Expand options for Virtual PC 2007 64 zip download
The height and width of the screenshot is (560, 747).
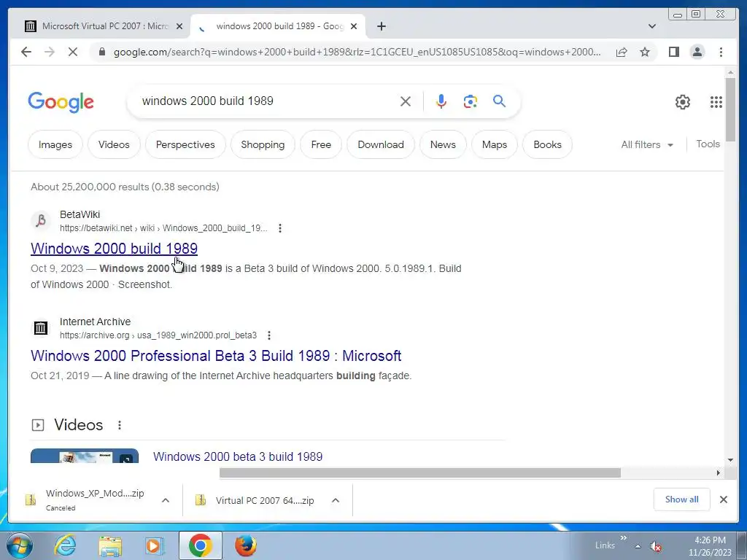click(336, 500)
